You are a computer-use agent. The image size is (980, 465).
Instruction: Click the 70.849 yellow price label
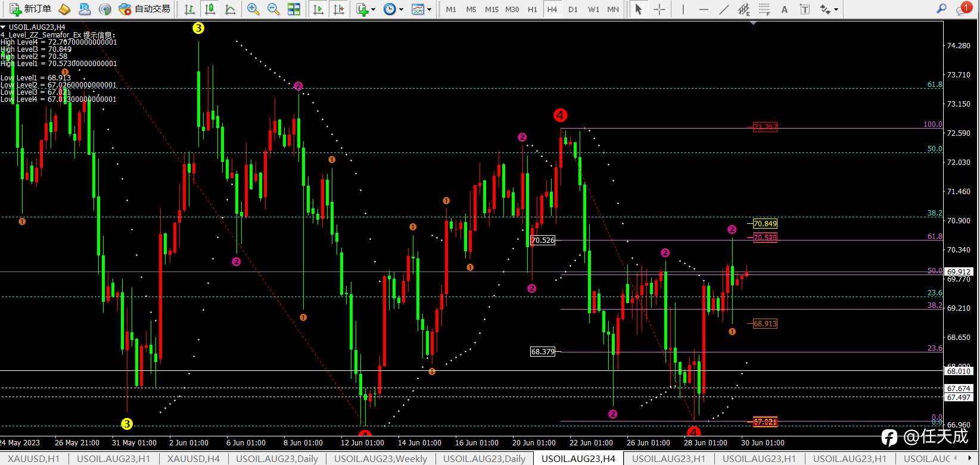click(x=765, y=224)
